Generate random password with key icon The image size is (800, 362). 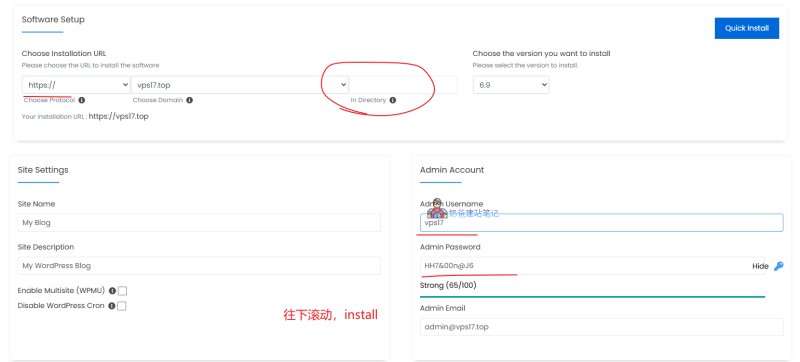point(778,266)
